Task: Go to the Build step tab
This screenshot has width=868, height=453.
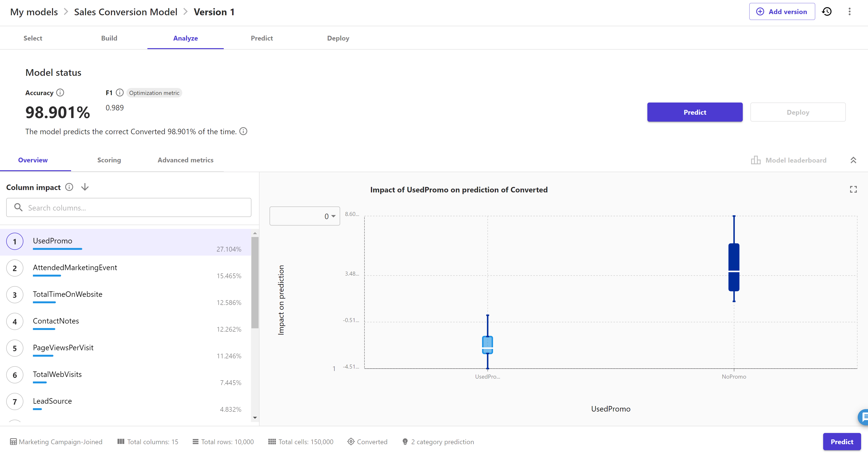Action: point(109,38)
